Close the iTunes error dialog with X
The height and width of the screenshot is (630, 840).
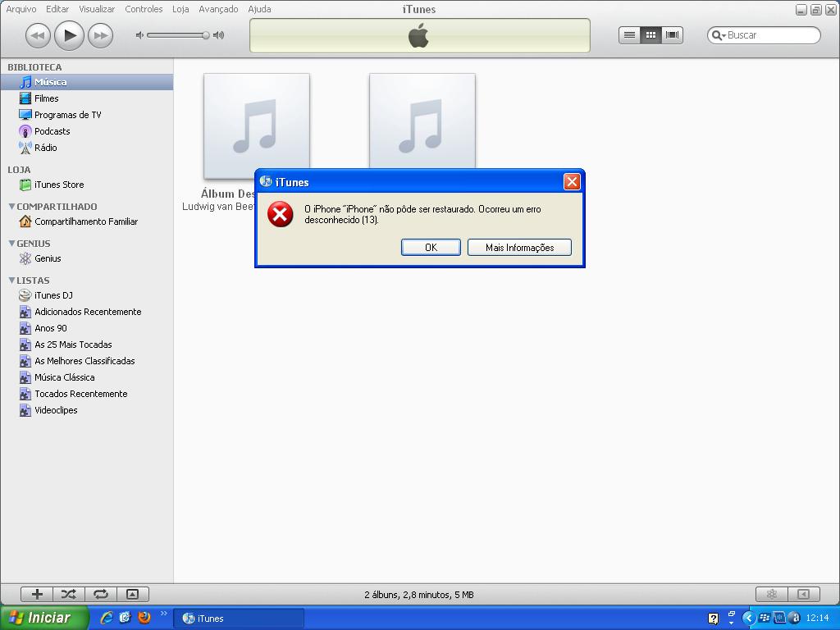[572, 182]
